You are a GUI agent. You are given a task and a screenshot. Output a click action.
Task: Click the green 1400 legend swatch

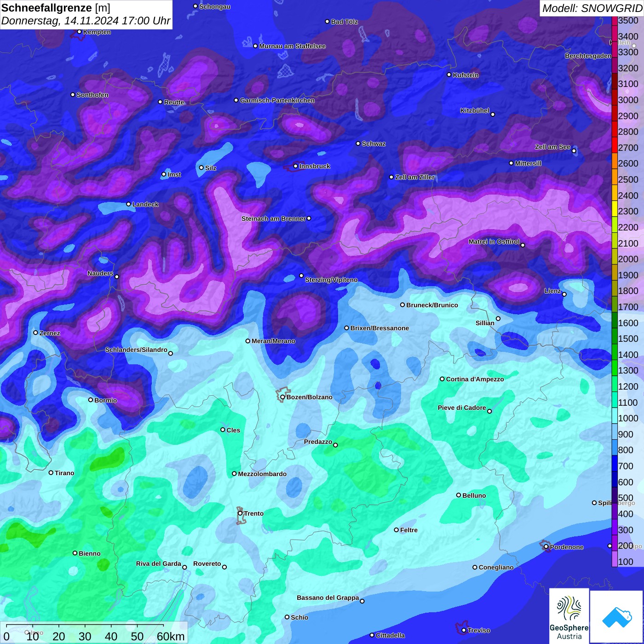coord(615,352)
